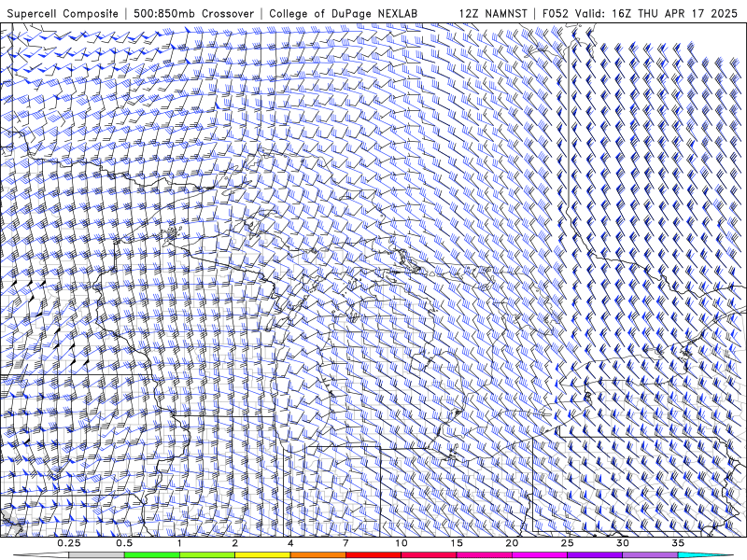The height and width of the screenshot is (560, 747).
Task: Click the "12Z NAMNST" model run label
Action: pyautogui.click(x=493, y=13)
